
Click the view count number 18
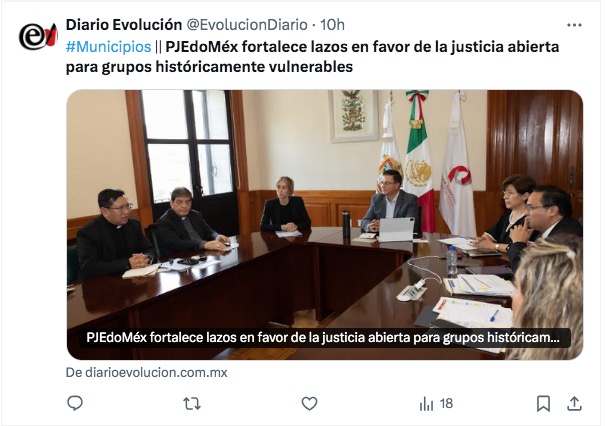[446, 404]
